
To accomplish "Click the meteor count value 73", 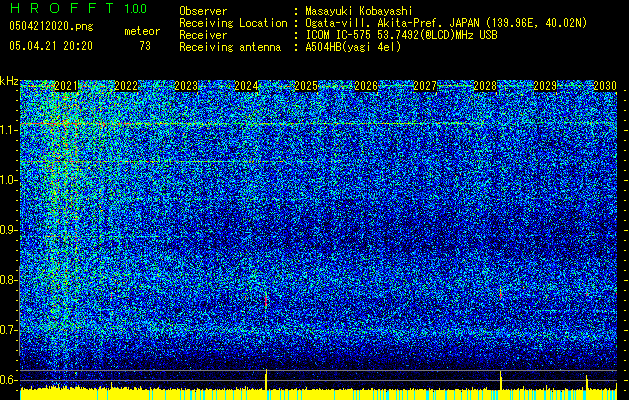I will coord(145,46).
